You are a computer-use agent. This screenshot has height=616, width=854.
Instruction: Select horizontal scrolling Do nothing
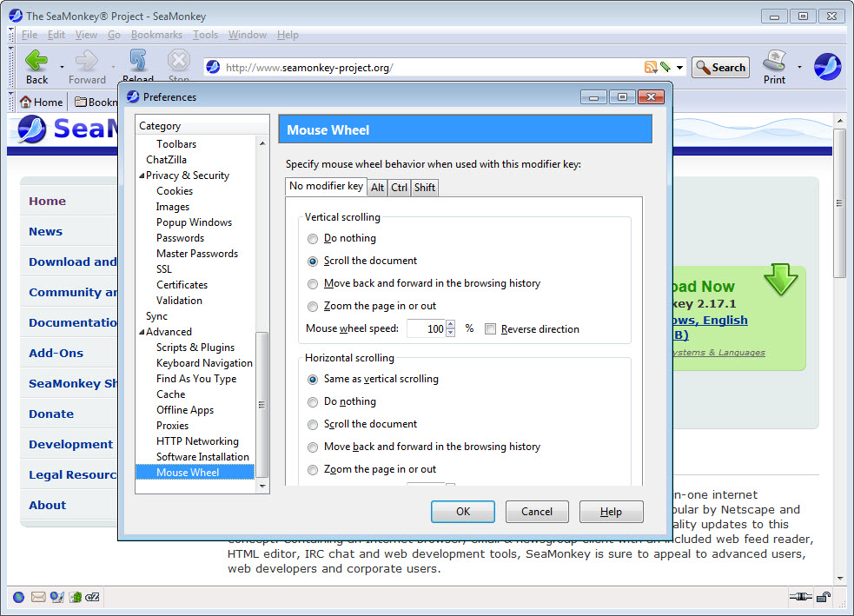(313, 402)
